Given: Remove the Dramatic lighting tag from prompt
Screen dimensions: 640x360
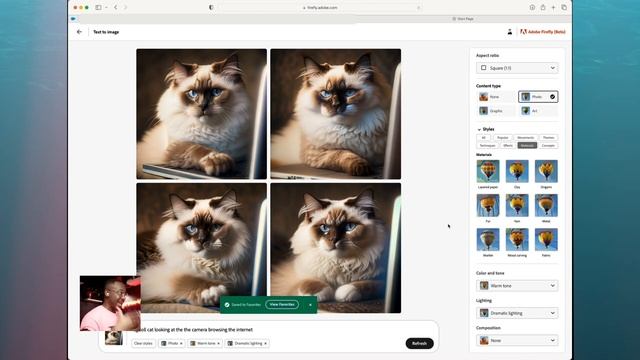Looking at the screenshot, I should [265, 344].
